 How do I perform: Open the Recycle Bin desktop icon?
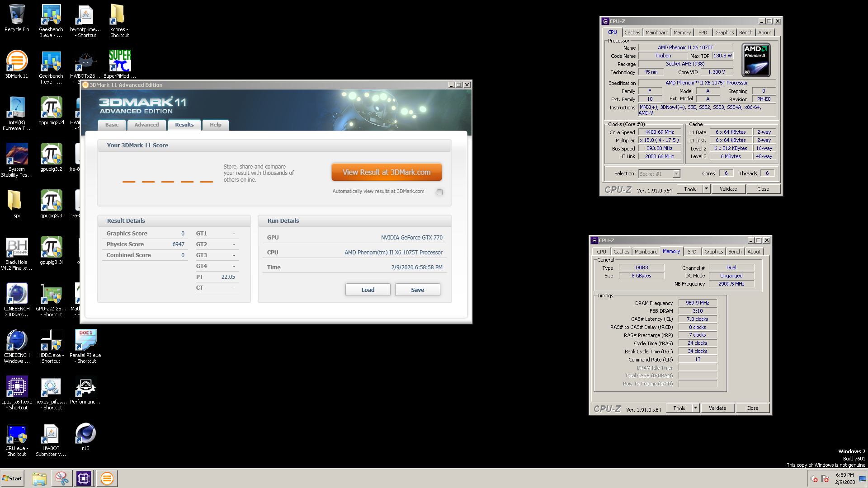[x=17, y=18]
